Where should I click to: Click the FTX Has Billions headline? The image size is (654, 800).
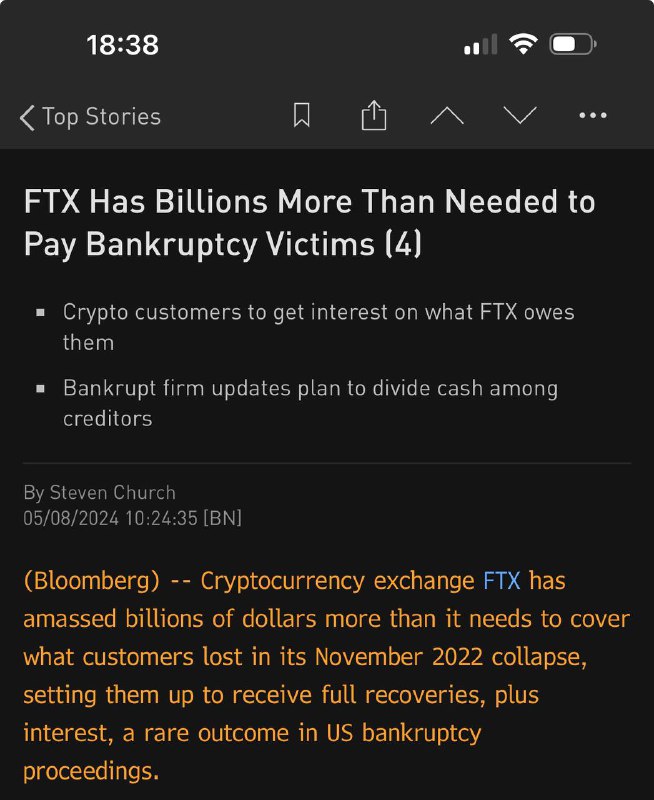(308, 222)
